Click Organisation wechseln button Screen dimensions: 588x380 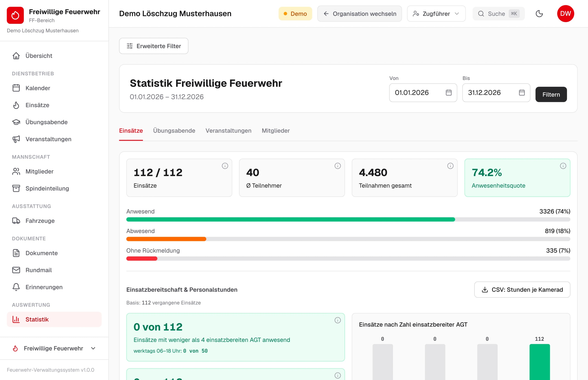coord(359,14)
